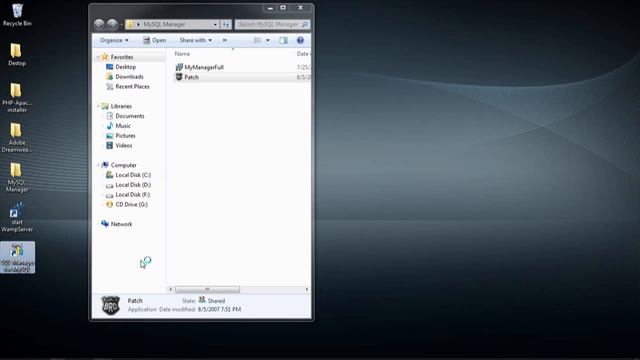Open the Organize menu
Viewport: 640px width, 360px height.
114,40
